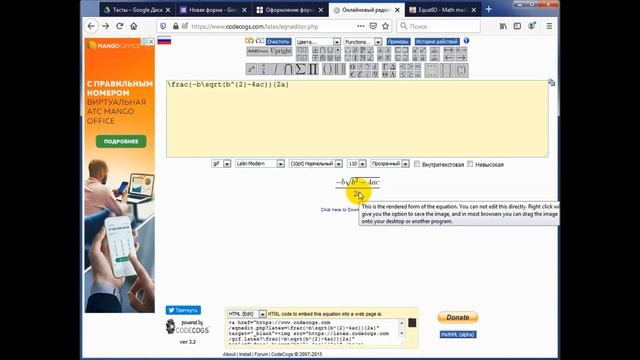640x360 pixels.
Task: Click the Твитнуть tweet button
Action: coord(183,310)
